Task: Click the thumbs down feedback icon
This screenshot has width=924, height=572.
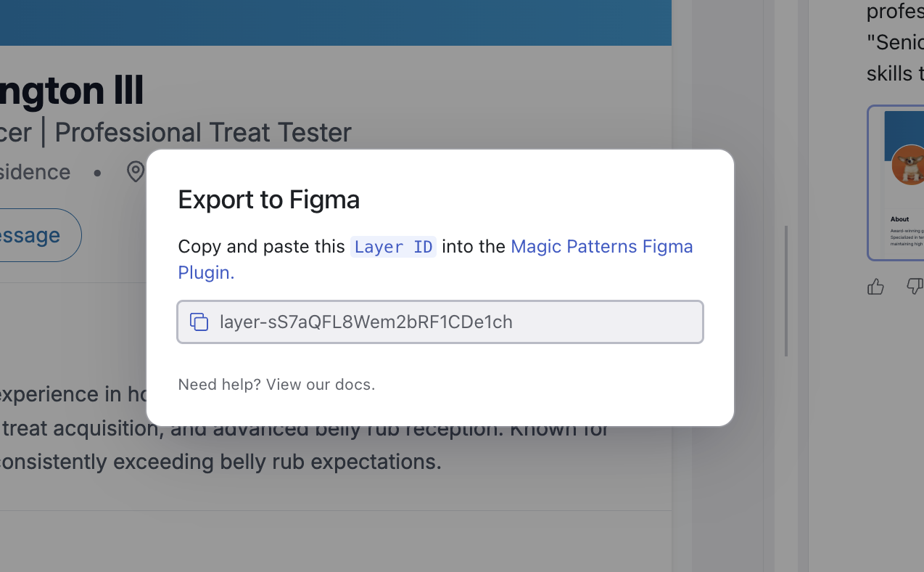Action: click(x=915, y=287)
